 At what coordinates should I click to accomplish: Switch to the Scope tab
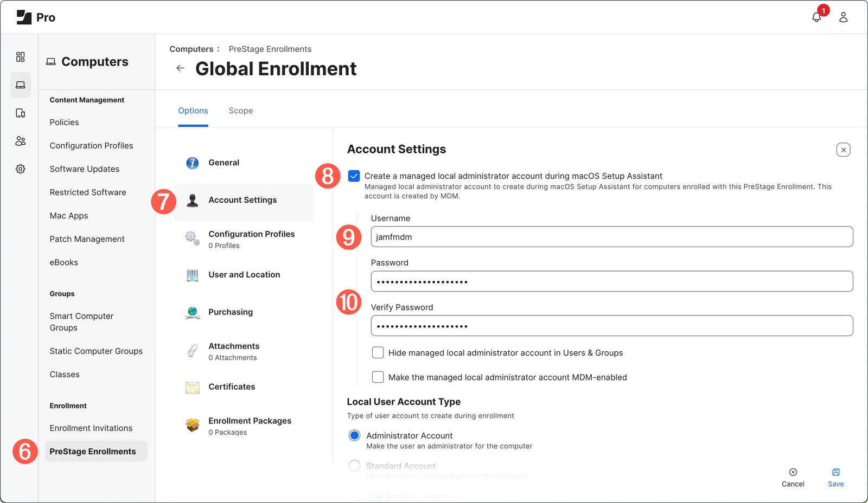click(x=240, y=111)
